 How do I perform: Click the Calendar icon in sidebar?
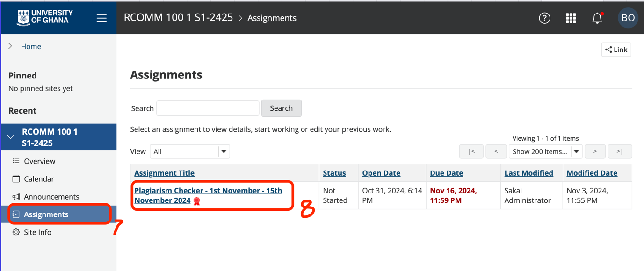pos(16,179)
